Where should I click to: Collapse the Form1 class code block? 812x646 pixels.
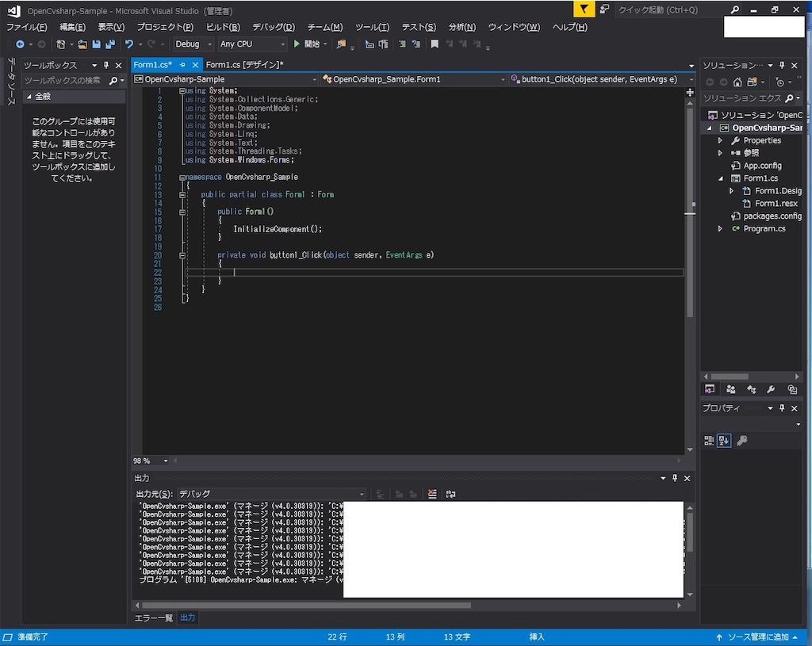point(182,195)
